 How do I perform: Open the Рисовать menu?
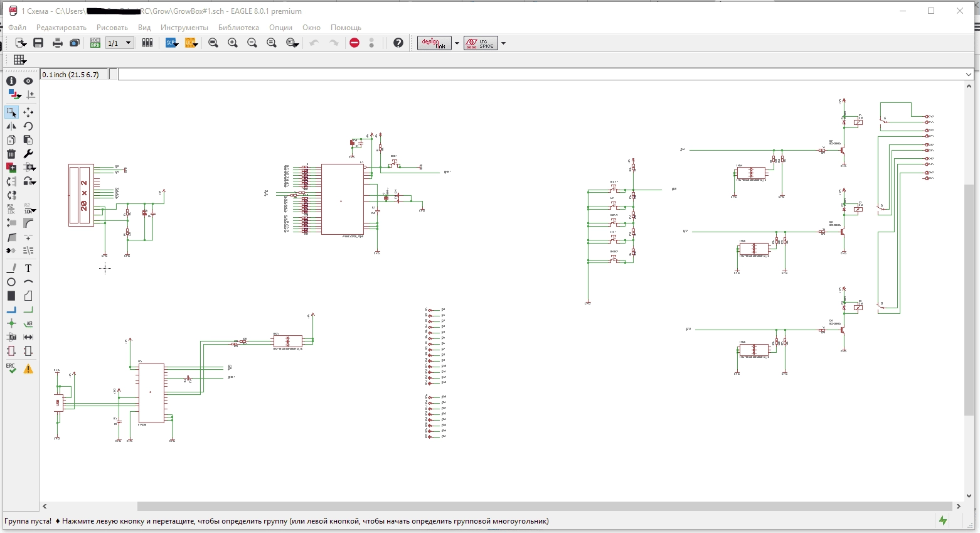tap(112, 28)
